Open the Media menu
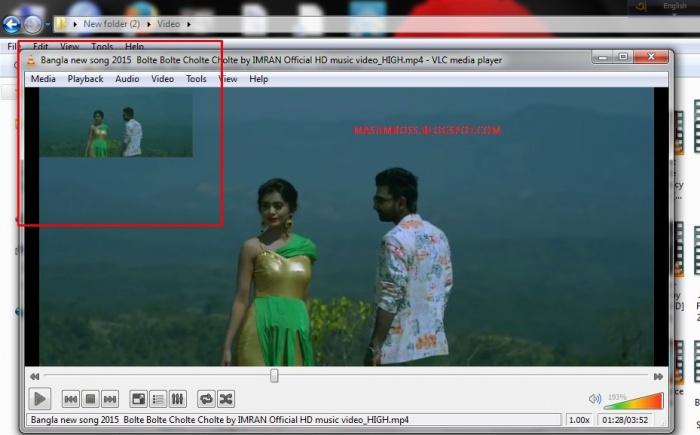700x435 pixels. 43,79
